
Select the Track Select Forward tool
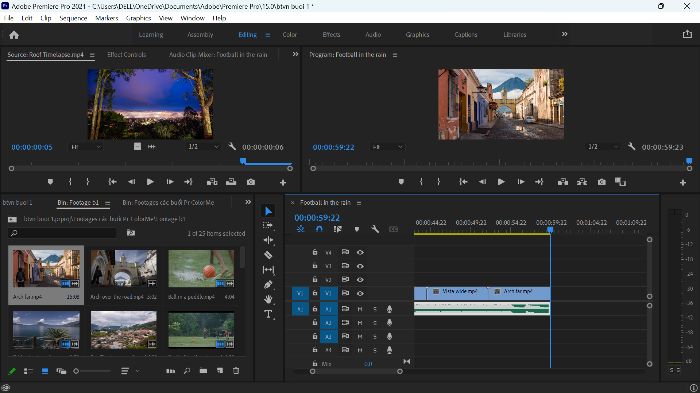(268, 226)
